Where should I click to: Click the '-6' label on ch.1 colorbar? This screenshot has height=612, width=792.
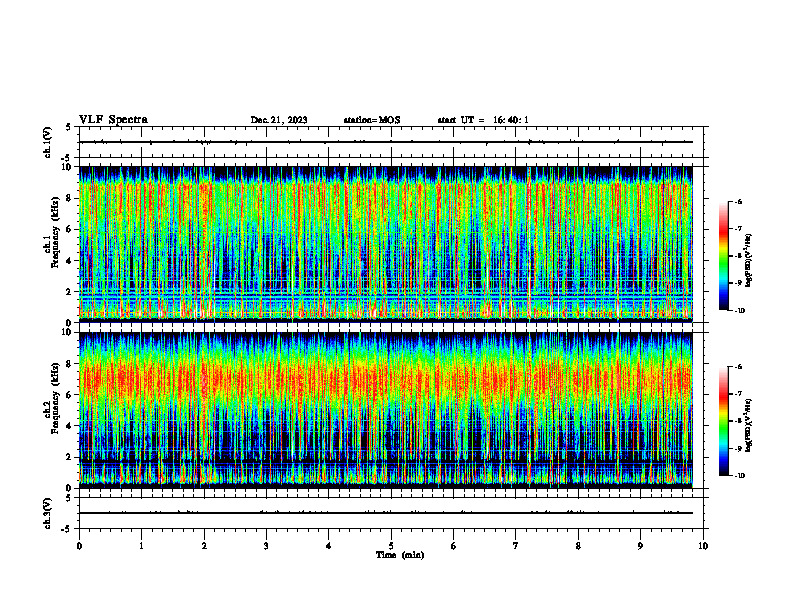tap(739, 201)
